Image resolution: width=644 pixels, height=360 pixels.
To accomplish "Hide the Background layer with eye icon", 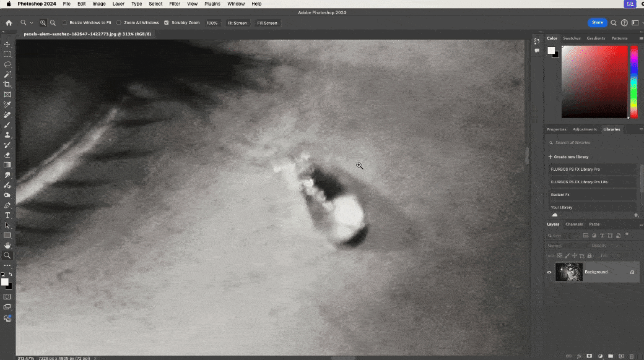I will (x=549, y=272).
